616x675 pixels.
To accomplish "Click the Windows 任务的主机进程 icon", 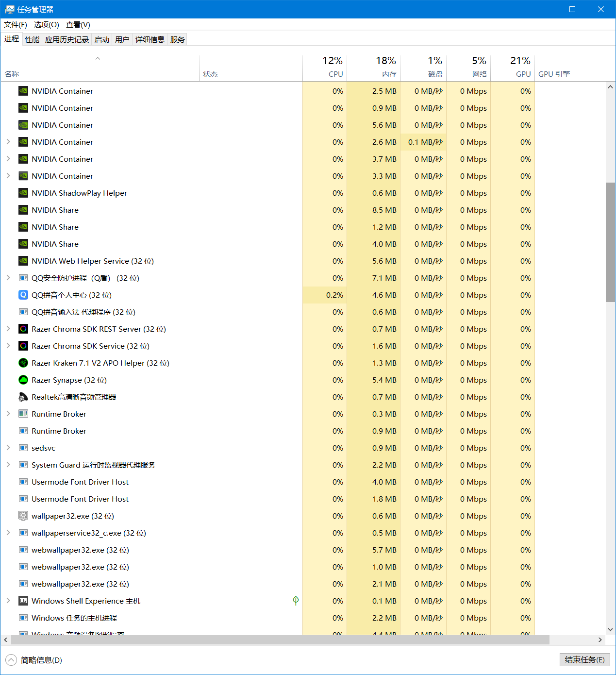I will point(23,618).
